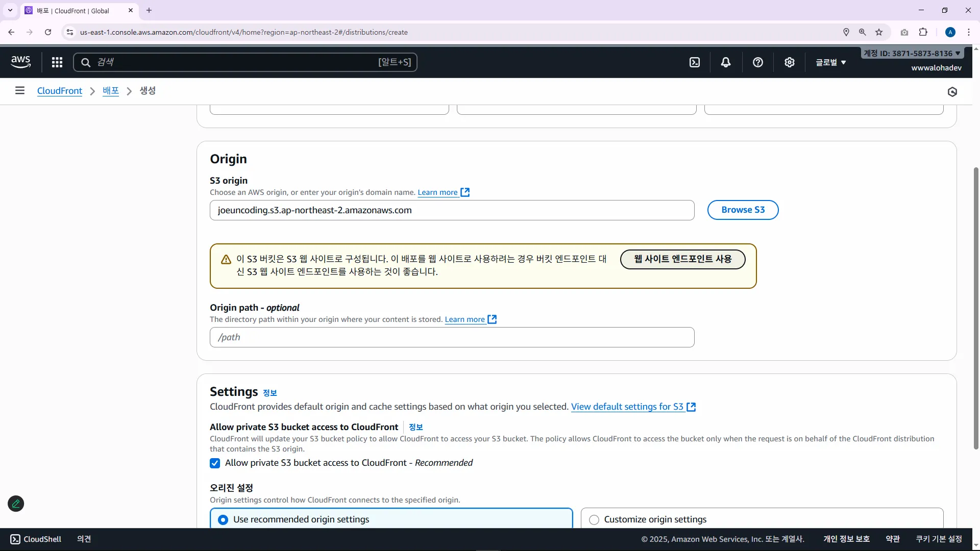Open the AWS help question-mark menu

click(x=758, y=62)
